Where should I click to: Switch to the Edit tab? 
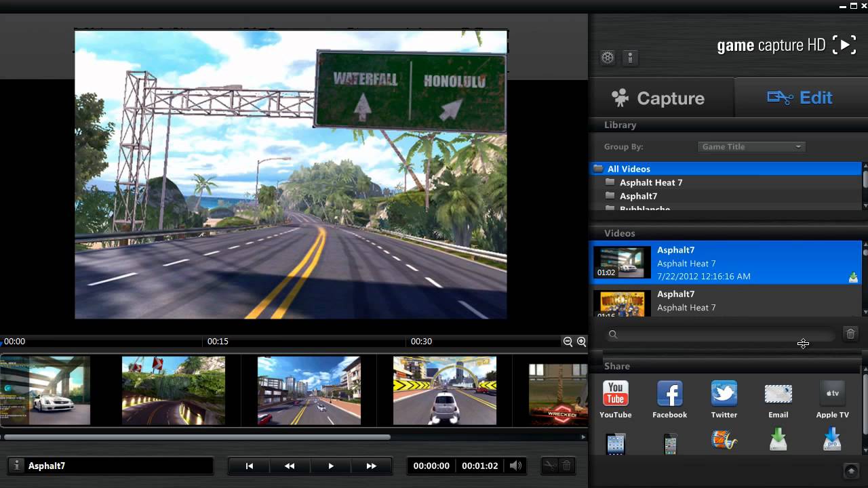click(x=801, y=98)
